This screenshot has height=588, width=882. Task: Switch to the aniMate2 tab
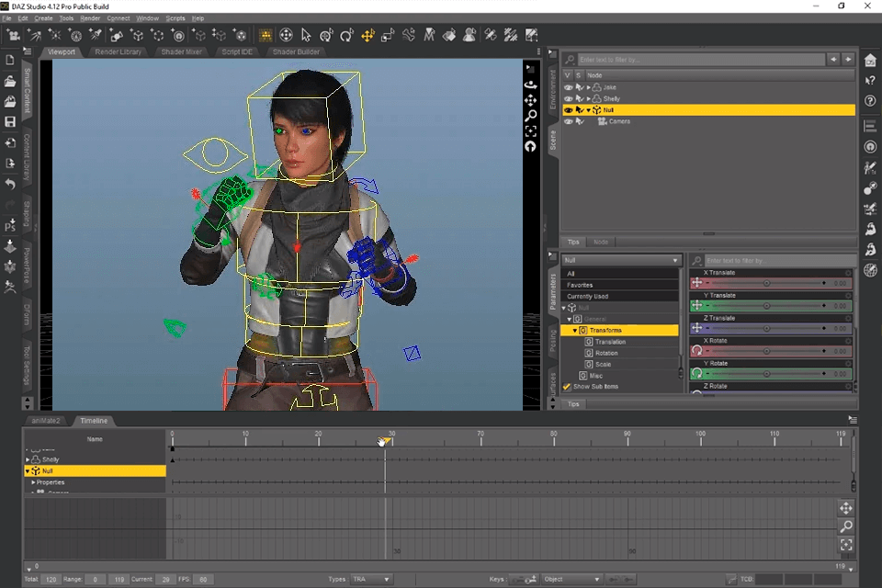pyautogui.click(x=44, y=421)
